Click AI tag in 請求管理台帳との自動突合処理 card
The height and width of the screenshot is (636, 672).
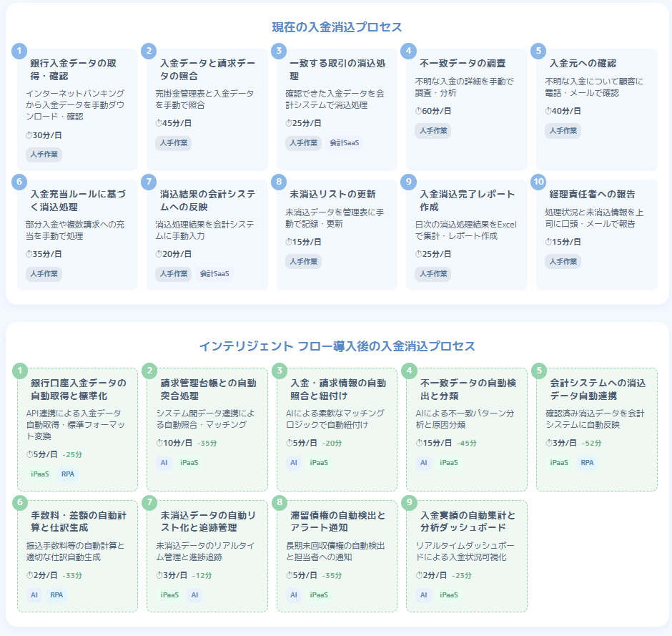pyautogui.click(x=164, y=462)
